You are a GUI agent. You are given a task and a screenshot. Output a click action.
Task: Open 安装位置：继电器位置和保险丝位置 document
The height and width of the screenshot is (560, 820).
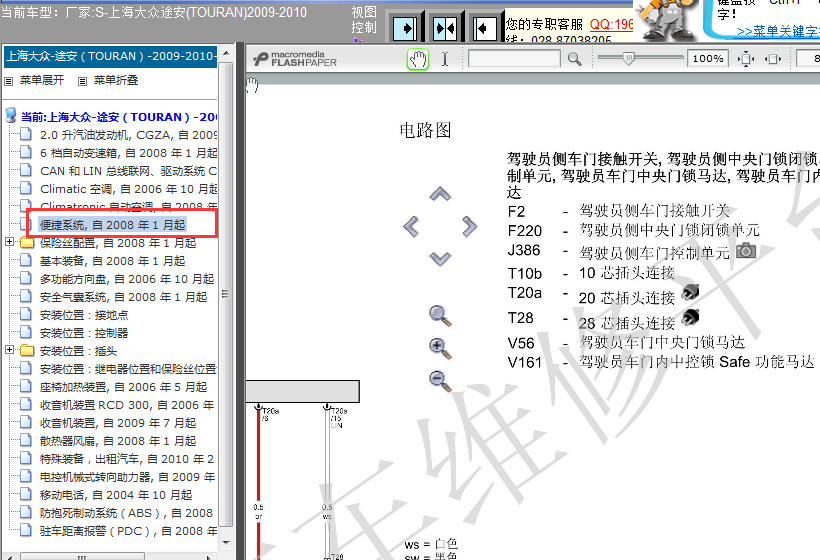[128, 369]
